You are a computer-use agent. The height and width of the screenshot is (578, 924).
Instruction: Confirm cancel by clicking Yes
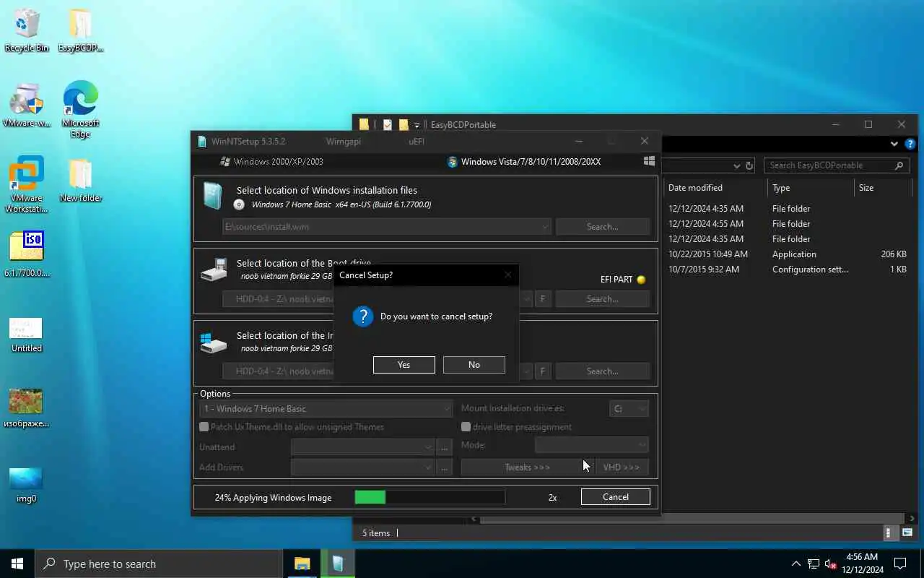[404, 365]
